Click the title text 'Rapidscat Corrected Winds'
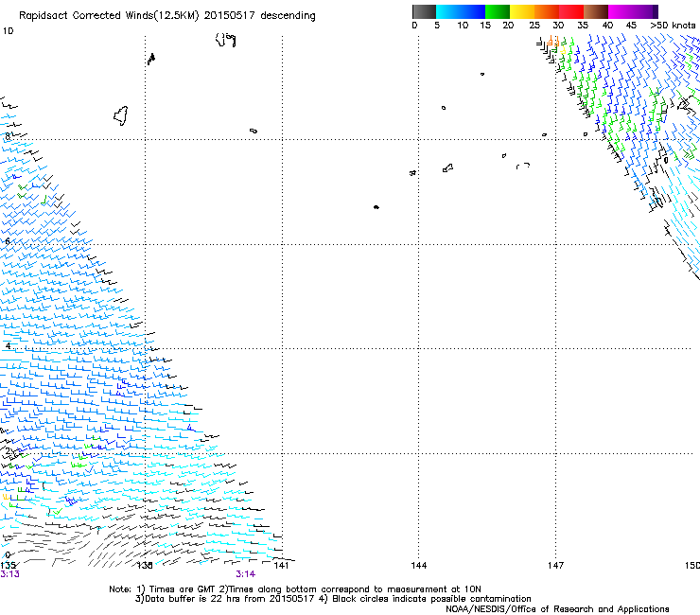Image resolution: width=700 pixels, height=615 pixels. (x=86, y=15)
